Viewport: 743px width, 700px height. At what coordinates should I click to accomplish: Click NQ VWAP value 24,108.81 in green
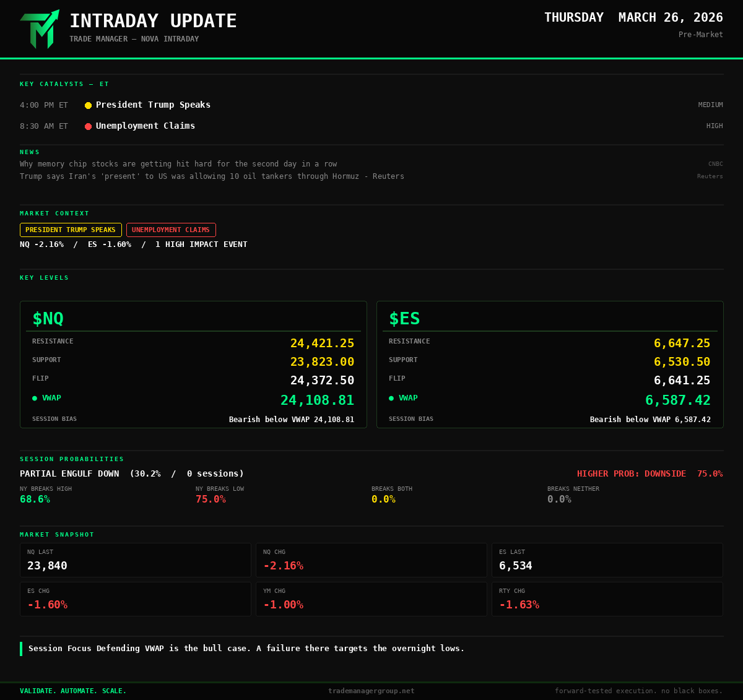coord(317,400)
